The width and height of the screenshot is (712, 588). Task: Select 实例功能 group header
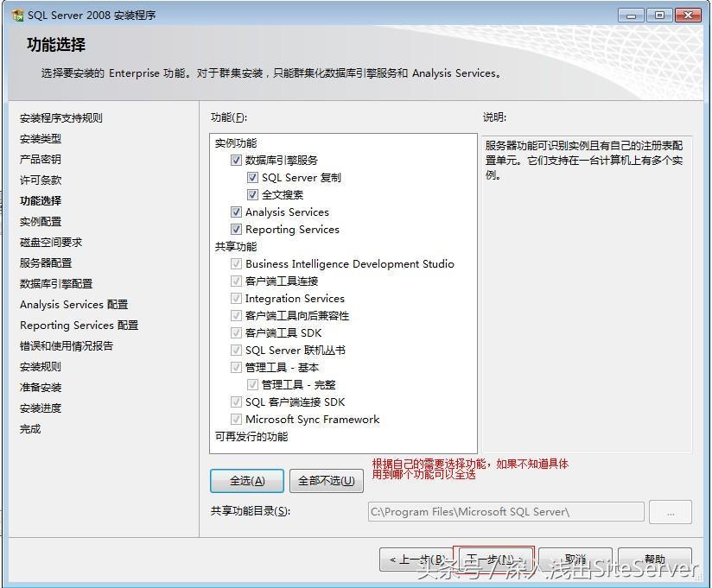point(236,143)
